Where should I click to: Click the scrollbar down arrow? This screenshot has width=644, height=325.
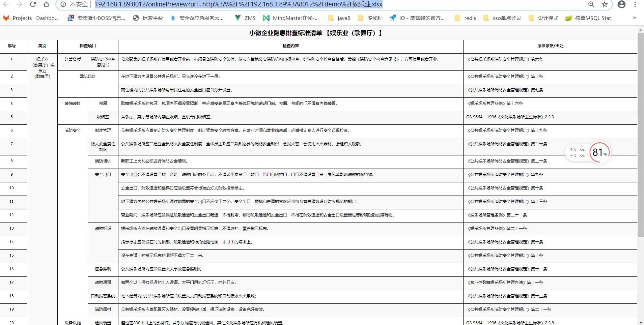[641, 322]
